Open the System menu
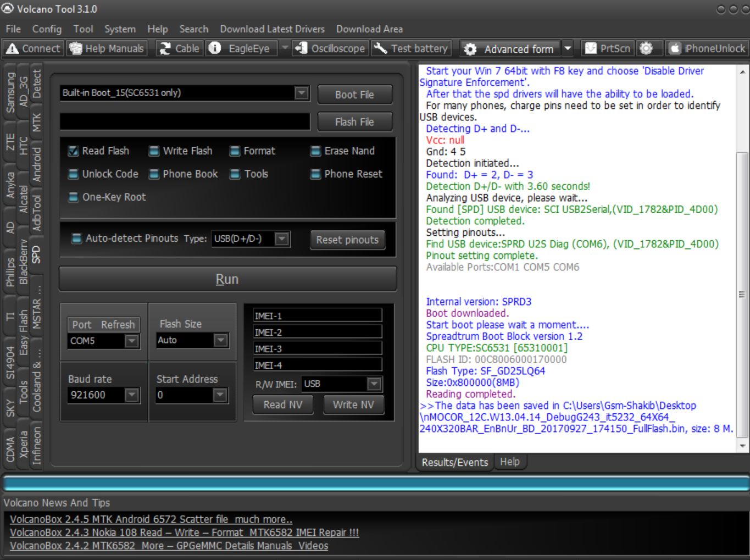The image size is (750, 560). (120, 29)
